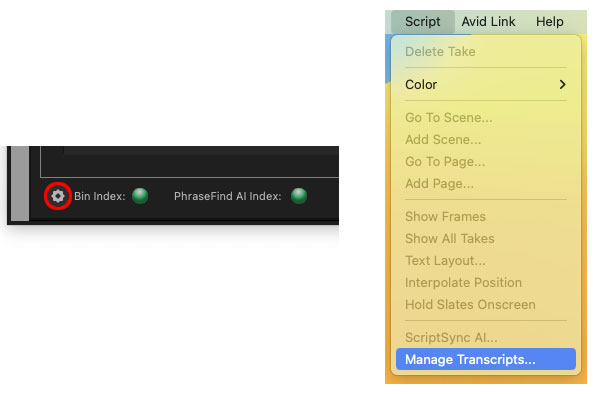The image size is (595, 394).
Task: Click the green Bin Index status light
Action: (140, 196)
